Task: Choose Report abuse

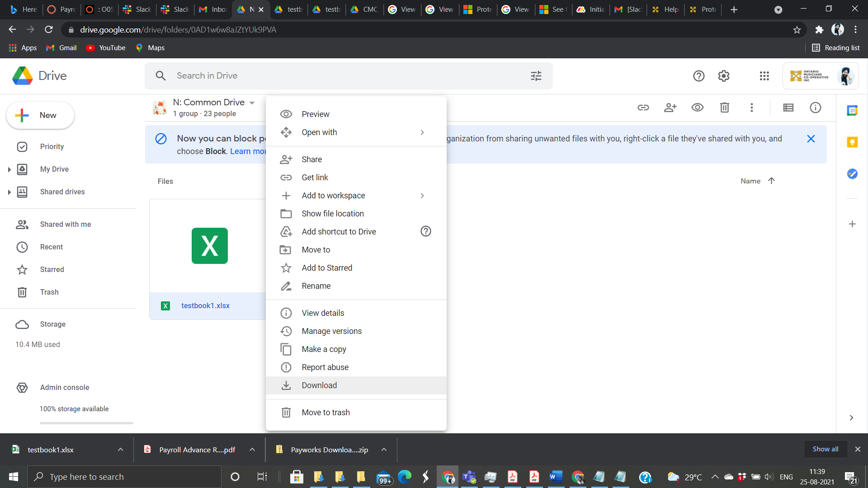Action: tap(356, 367)
